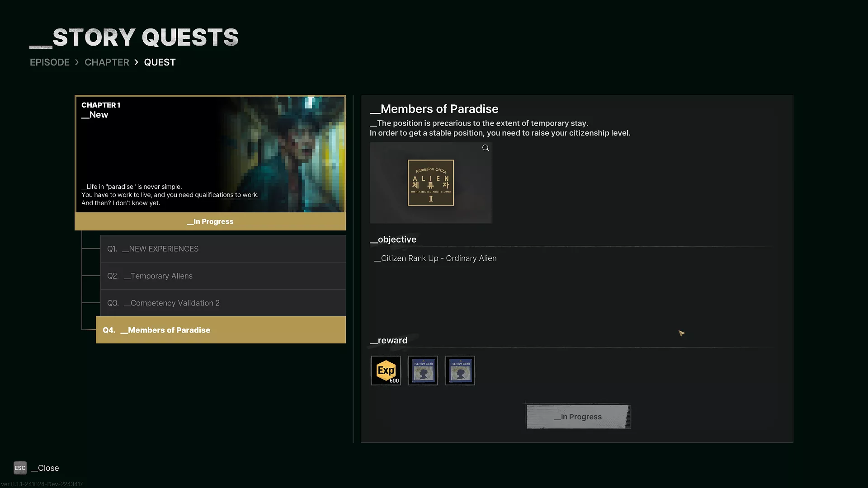Click the first Passive Book reward icon

click(423, 371)
